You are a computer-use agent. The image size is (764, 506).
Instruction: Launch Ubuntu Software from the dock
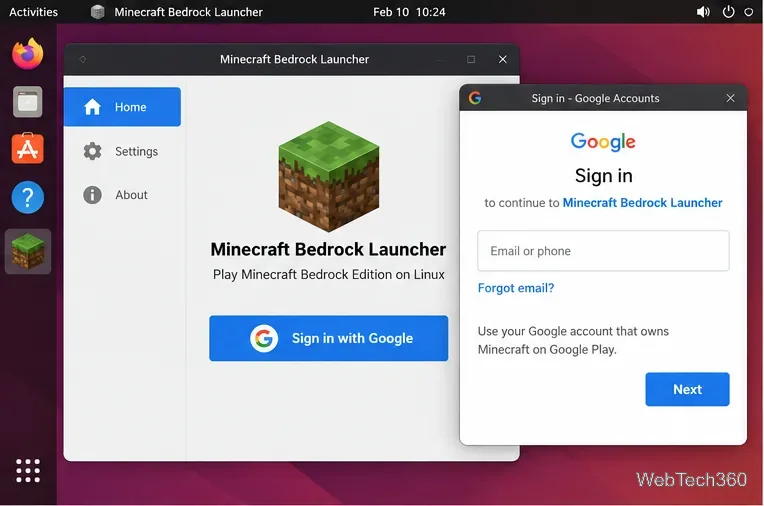pos(28,149)
